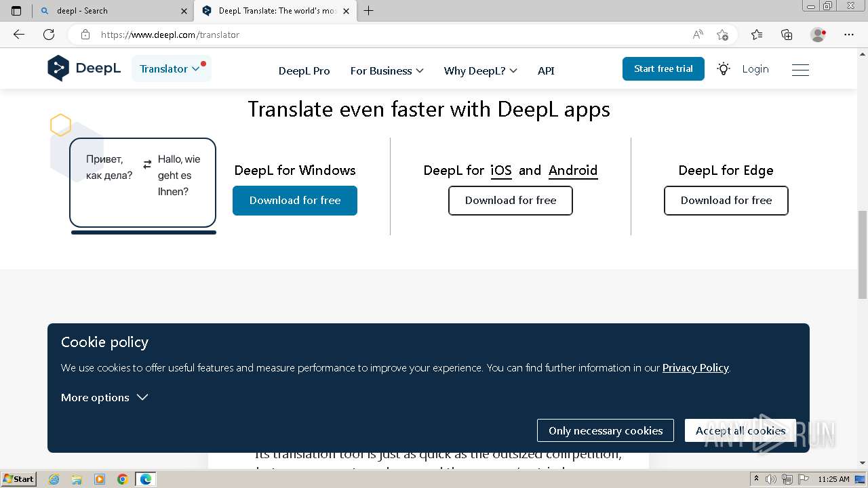Open the DeepL Pro page
The width and height of the screenshot is (868, 488).
coord(304,70)
